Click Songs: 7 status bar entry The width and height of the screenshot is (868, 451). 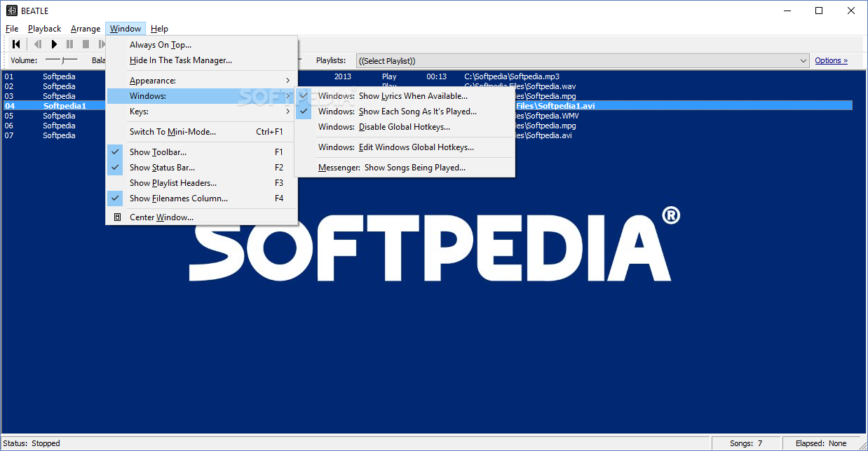746,443
